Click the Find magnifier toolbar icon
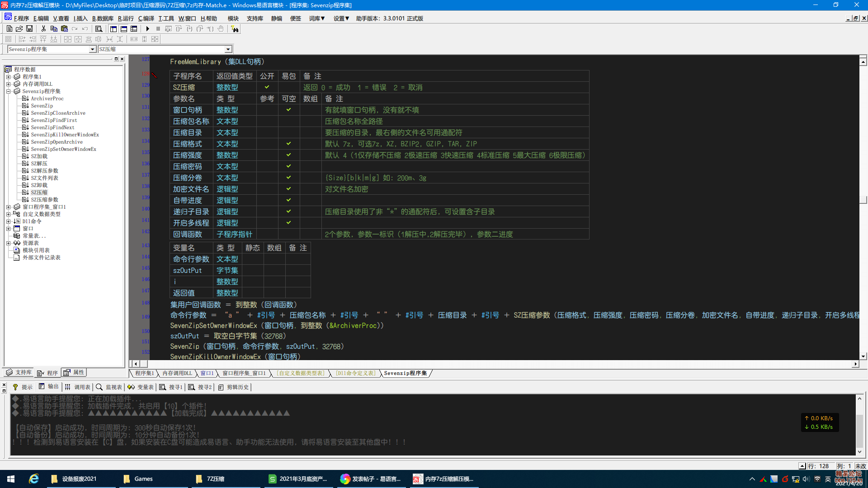The width and height of the screenshot is (868, 488). pyautogui.click(x=99, y=28)
